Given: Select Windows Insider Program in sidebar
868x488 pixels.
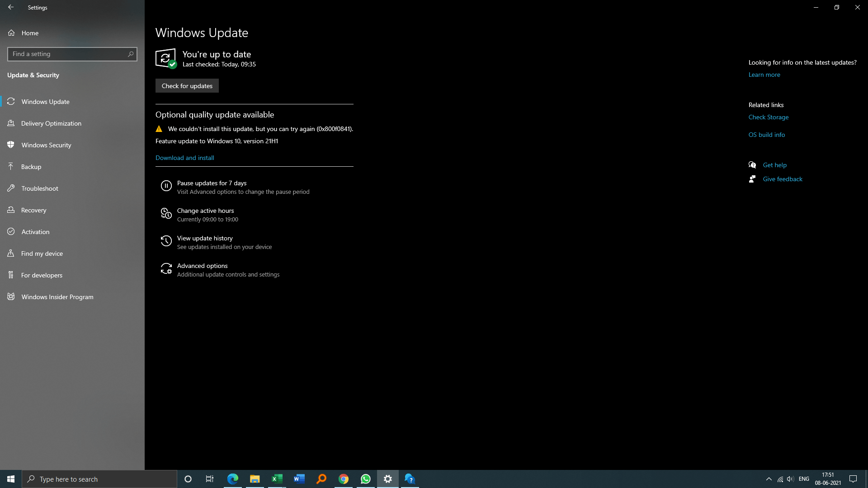Looking at the screenshot, I should [x=72, y=297].
